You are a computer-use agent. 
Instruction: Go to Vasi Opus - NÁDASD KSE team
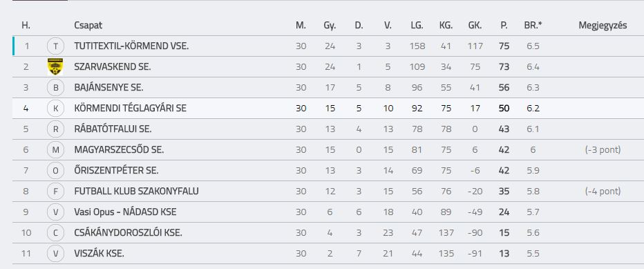click(125, 212)
